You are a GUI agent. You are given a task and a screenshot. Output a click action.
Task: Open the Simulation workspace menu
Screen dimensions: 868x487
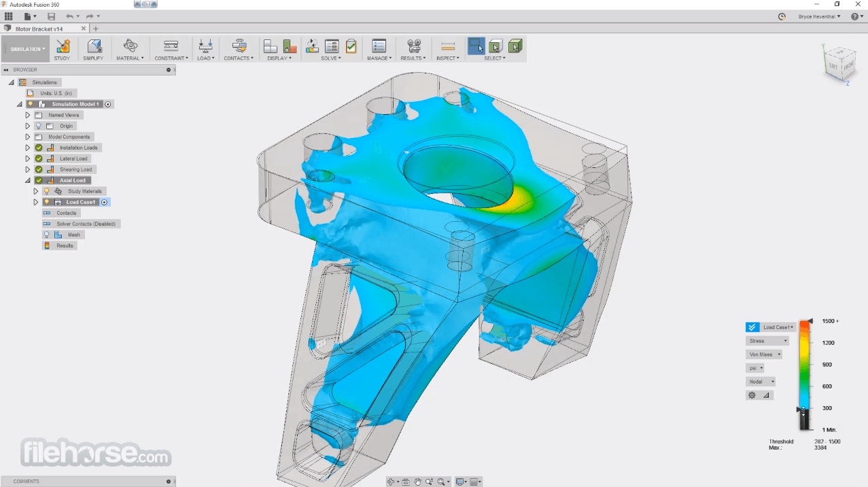[x=27, y=49]
